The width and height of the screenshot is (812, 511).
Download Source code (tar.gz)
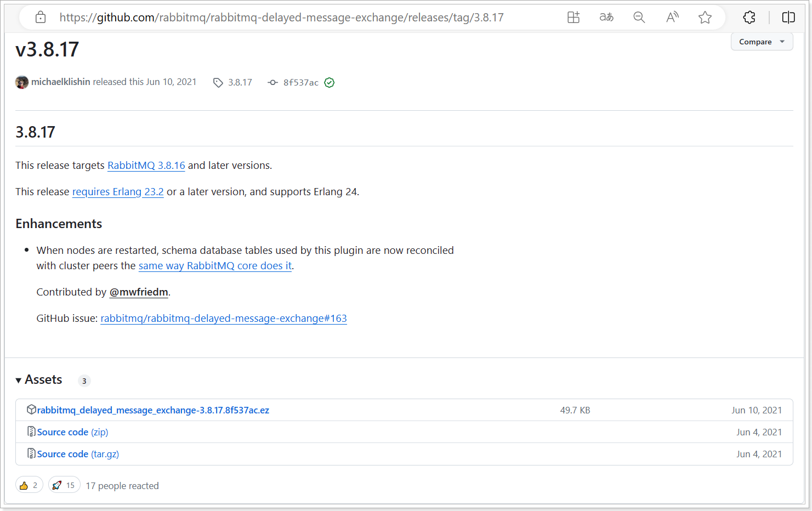coord(78,454)
